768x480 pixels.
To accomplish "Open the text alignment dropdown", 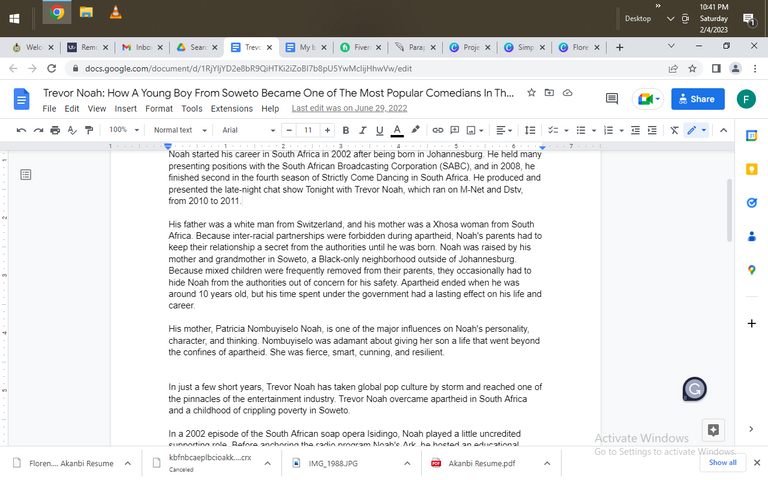I will [x=504, y=130].
